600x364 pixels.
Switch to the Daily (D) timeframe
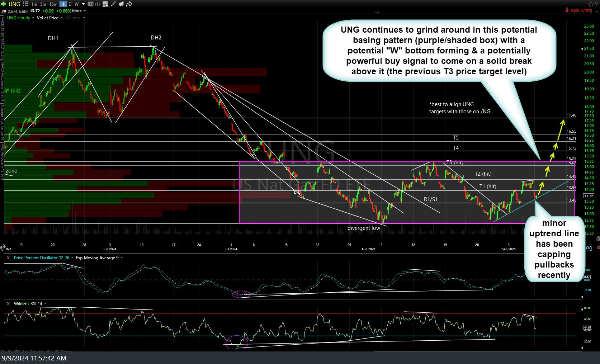tap(70, 4)
